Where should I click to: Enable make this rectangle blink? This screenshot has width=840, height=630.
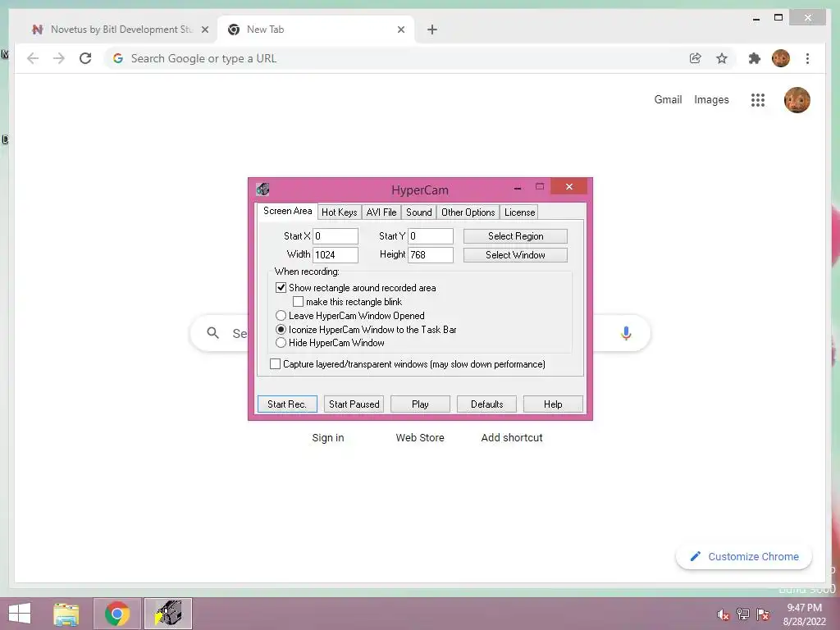(x=299, y=302)
